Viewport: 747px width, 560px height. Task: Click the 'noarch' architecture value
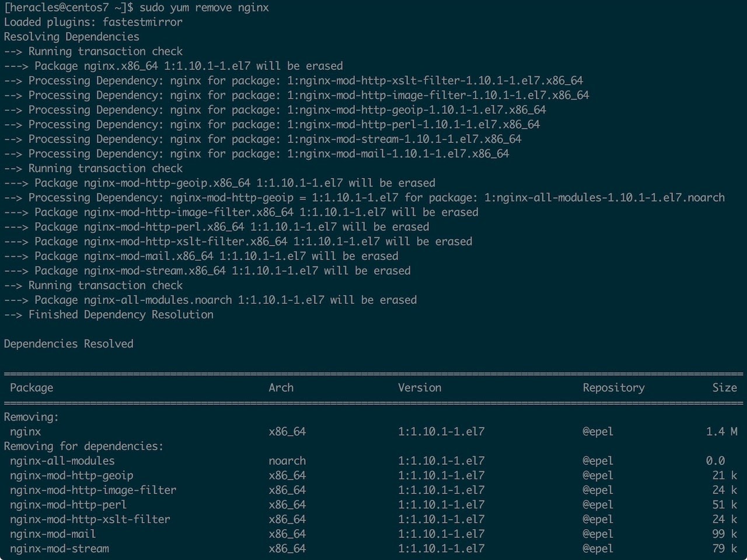point(287,461)
